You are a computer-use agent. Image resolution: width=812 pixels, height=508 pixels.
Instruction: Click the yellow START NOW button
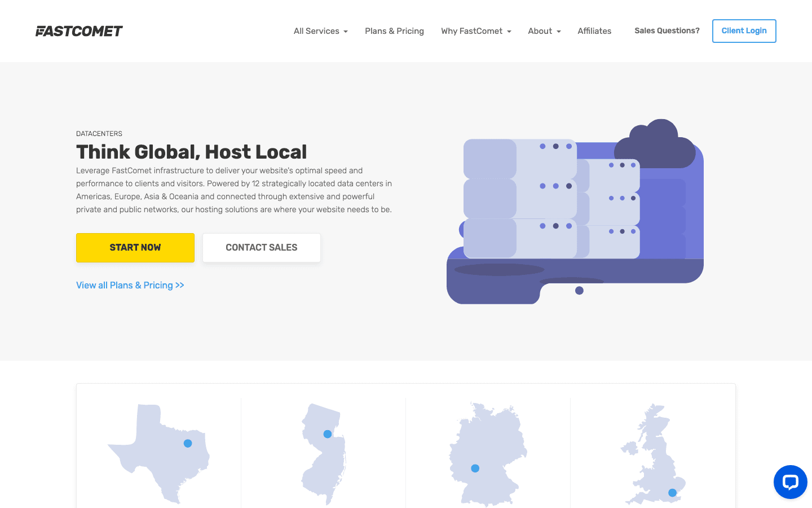tap(135, 248)
